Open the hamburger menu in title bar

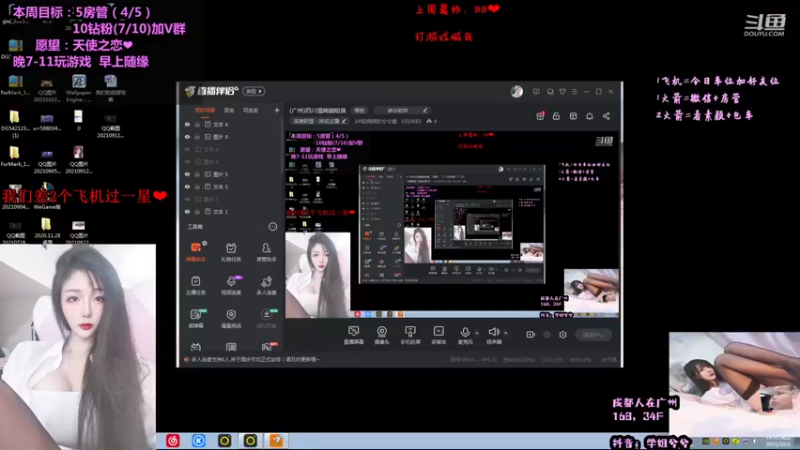coord(574,92)
